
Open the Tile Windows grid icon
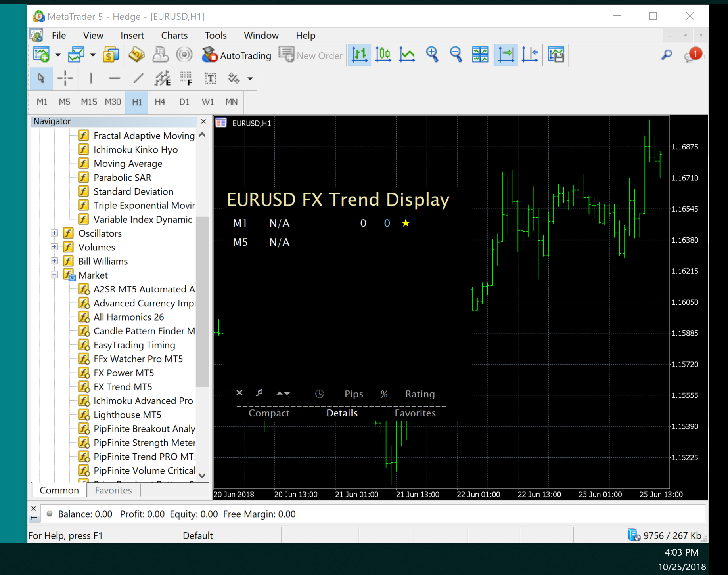[x=480, y=55]
